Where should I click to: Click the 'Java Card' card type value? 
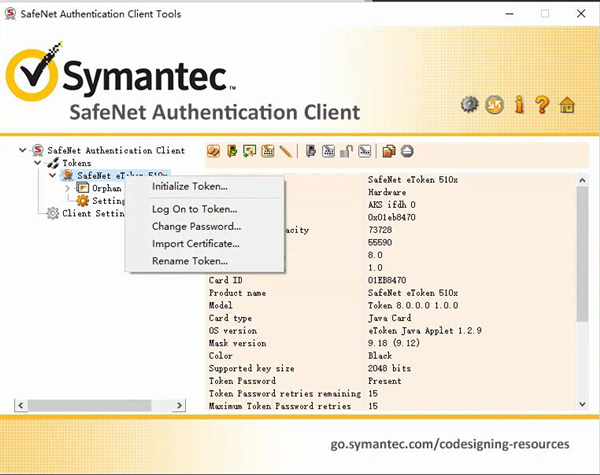390,318
